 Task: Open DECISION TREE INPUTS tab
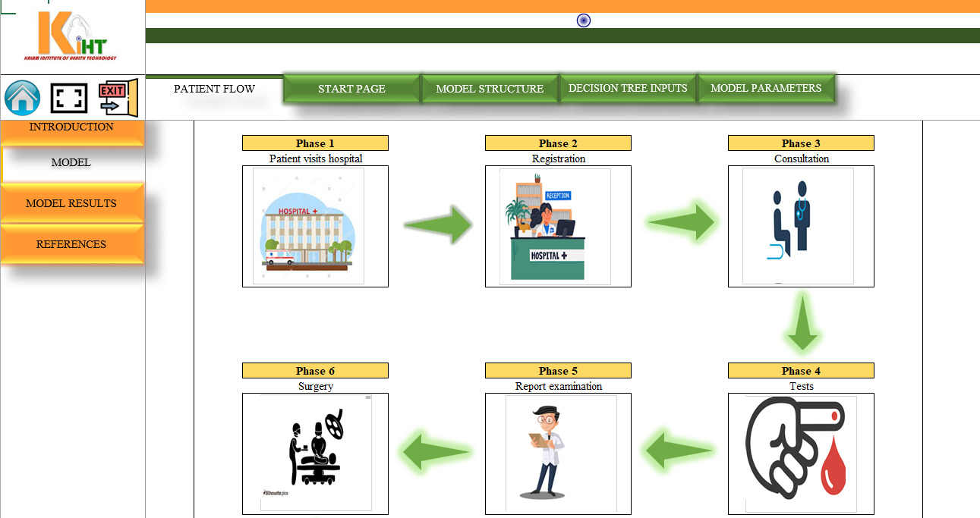pos(628,89)
